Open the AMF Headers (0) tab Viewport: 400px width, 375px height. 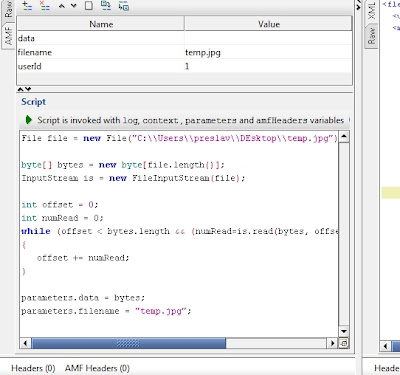pyautogui.click(x=97, y=368)
